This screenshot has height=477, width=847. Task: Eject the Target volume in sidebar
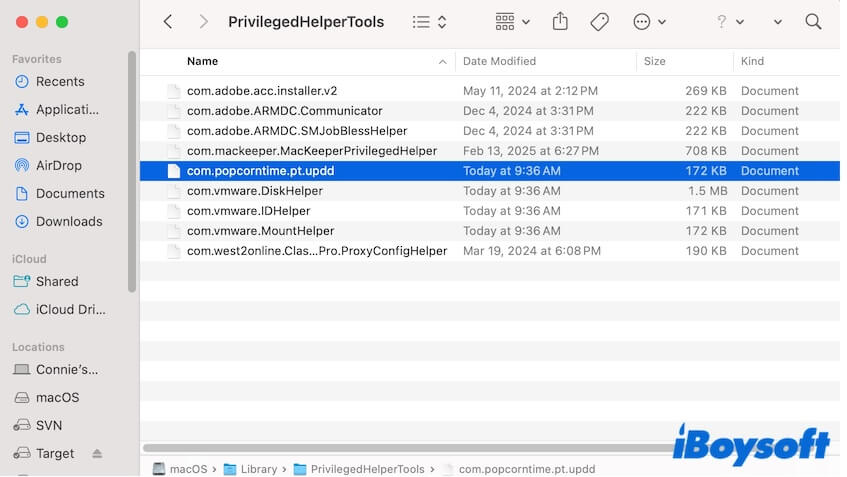[x=97, y=454]
